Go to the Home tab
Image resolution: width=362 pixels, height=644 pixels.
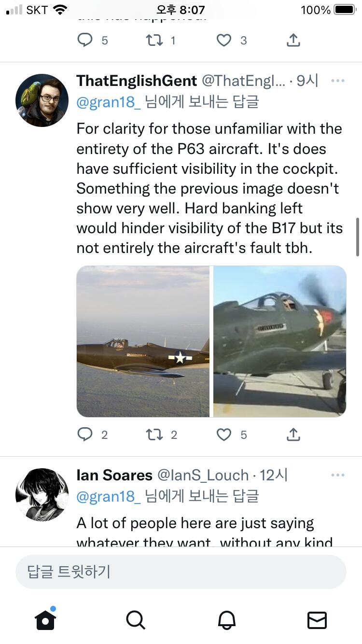point(45,619)
